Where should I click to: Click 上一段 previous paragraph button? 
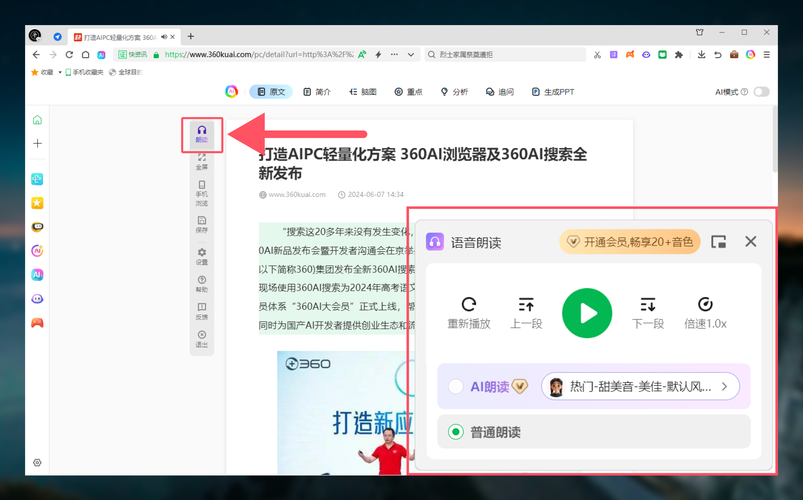(x=526, y=313)
